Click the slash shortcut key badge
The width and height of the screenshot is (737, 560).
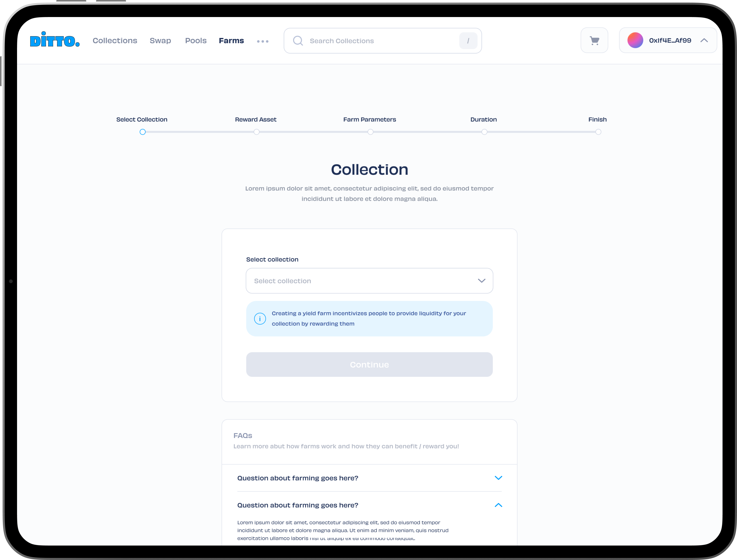pyautogui.click(x=468, y=41)
